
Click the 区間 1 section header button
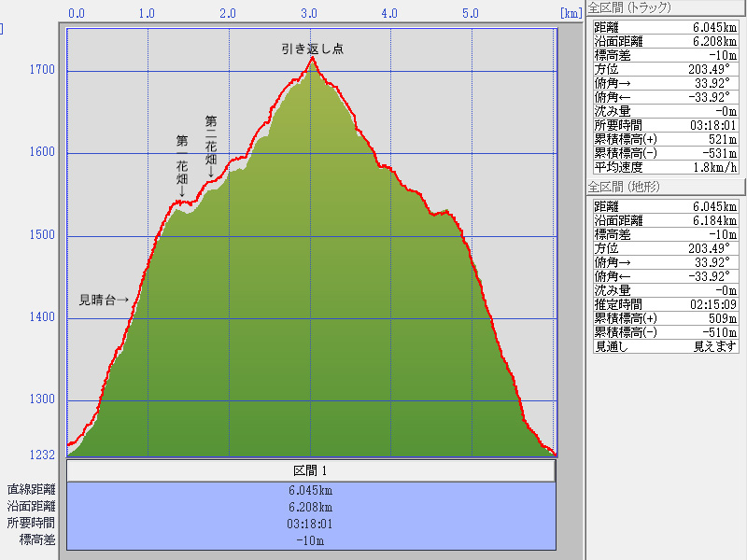311,471
